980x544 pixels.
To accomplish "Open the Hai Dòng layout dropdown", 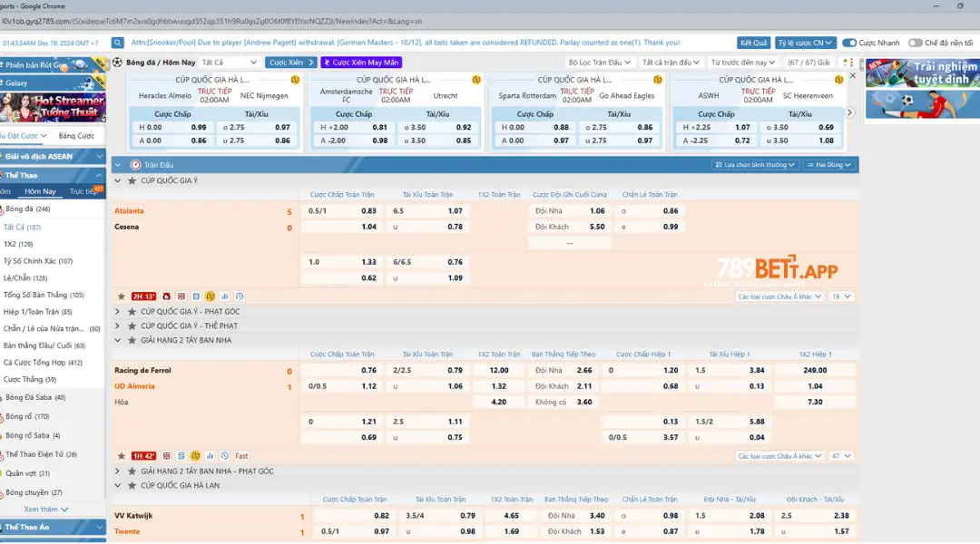I will pyautogui.click(x=828, y=165).
